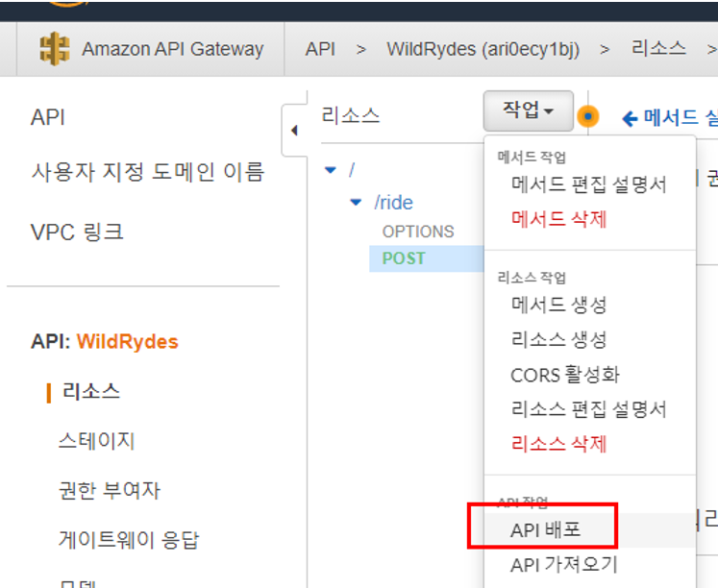
Task: Select the /ride resource
Action: [393, 203]
